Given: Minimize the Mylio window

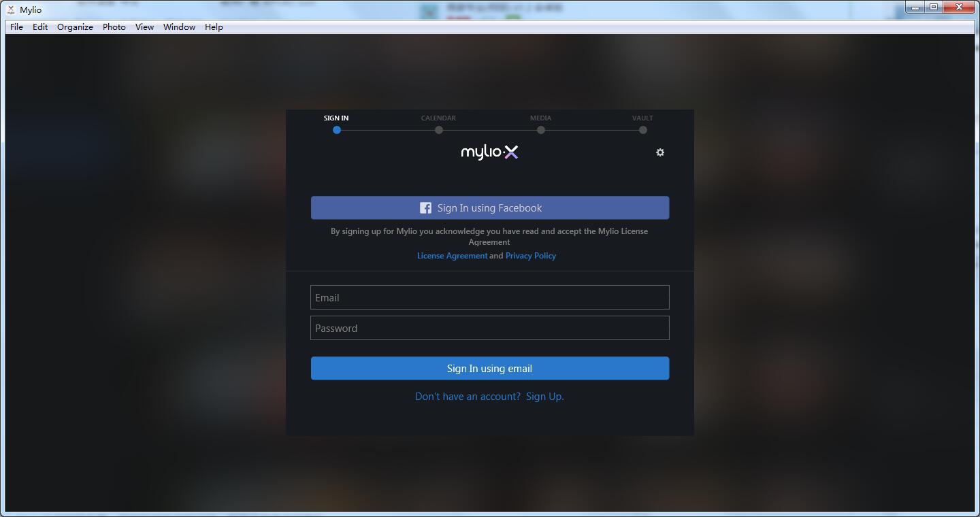Looking at the screenshot, I should [915, 7].
